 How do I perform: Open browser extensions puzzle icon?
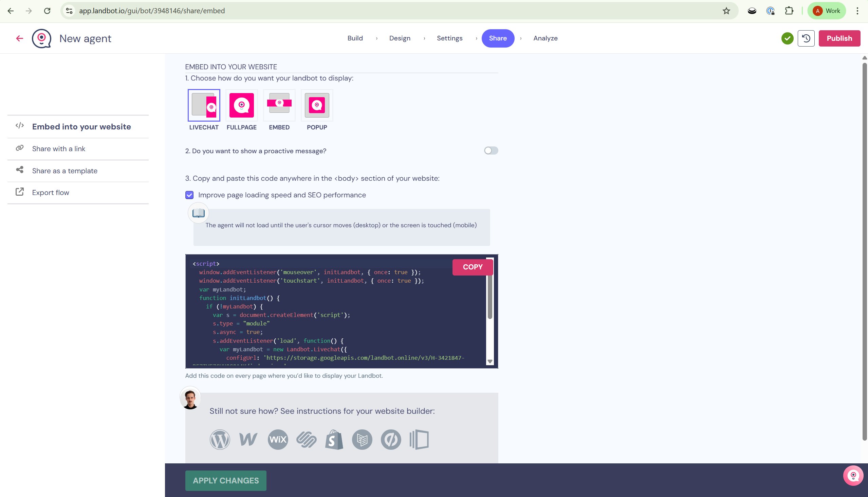789,11
